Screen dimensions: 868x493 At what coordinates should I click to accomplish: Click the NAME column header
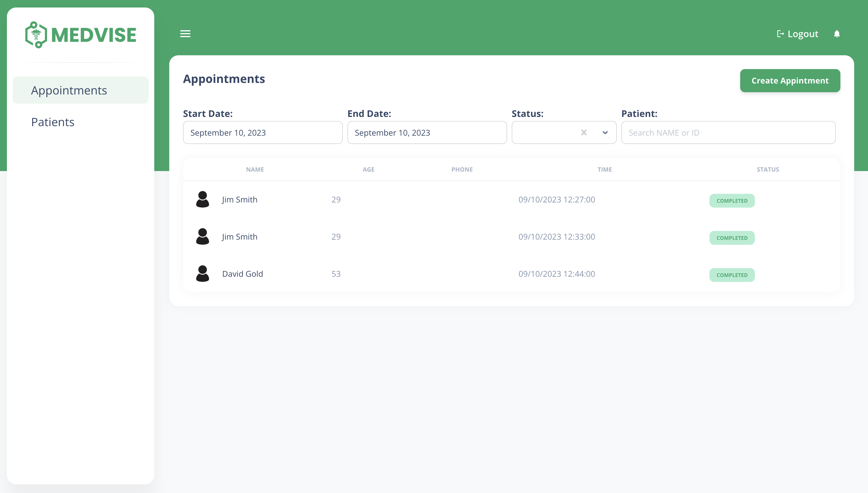click(255, 169)
